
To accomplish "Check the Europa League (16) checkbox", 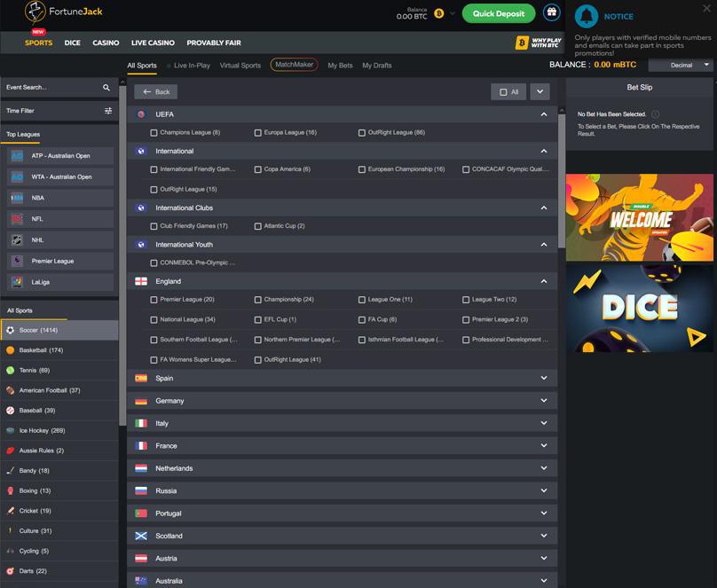I will point(258,132).
